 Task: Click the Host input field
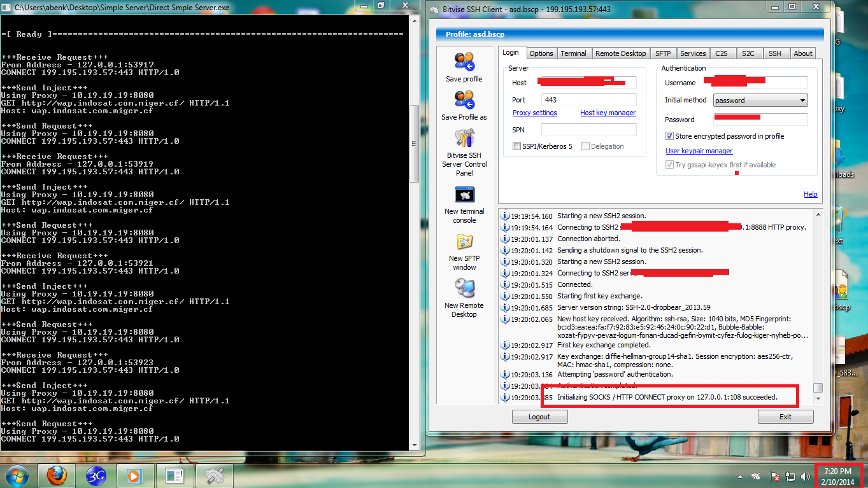click(x=589, y=83)
